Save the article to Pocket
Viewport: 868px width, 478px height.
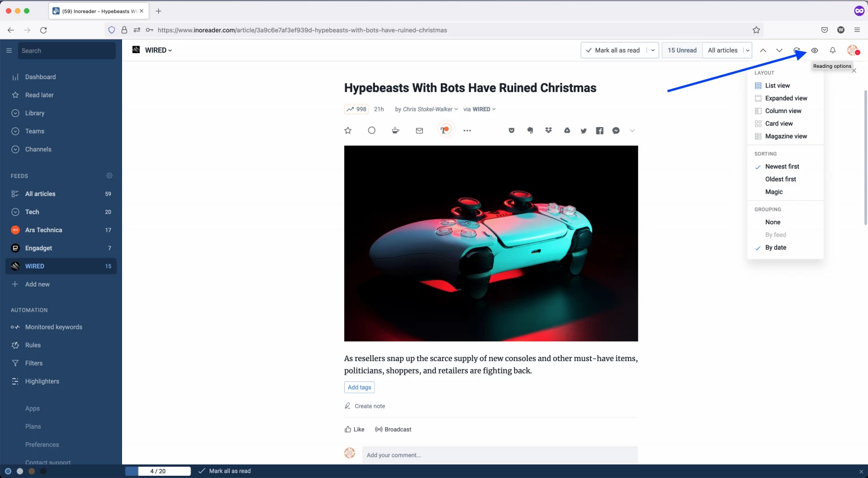tap(511, 130)
